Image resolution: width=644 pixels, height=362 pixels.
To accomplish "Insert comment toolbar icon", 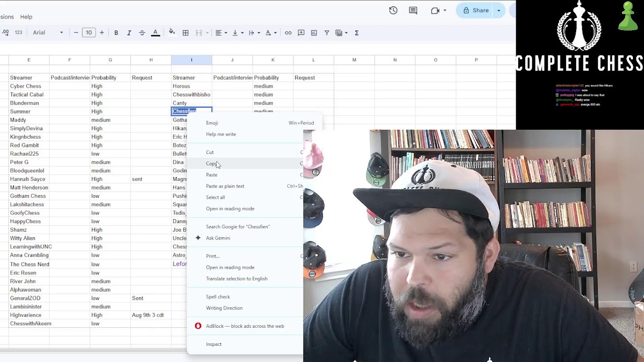I will coord(301,33).
